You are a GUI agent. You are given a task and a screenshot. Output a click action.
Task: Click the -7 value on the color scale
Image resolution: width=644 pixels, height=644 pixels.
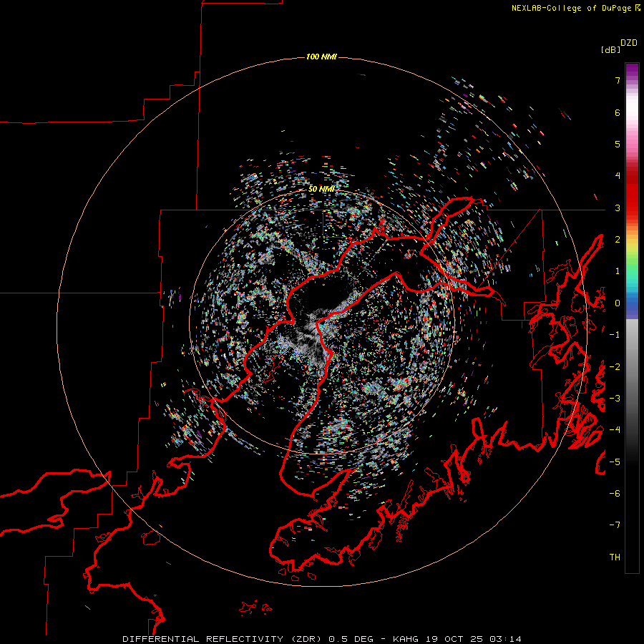click(x=615, y=525)
